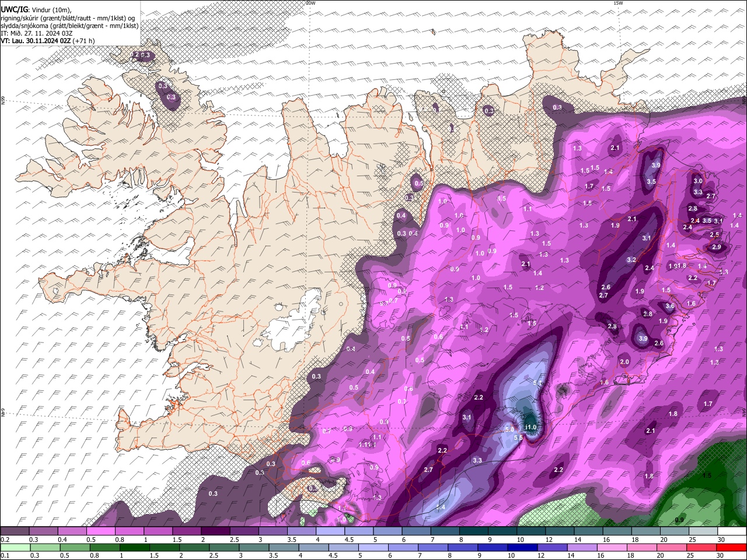747x560 pixels.
Task: Click the '3.0' value in the east
Action: click(697, 181)
